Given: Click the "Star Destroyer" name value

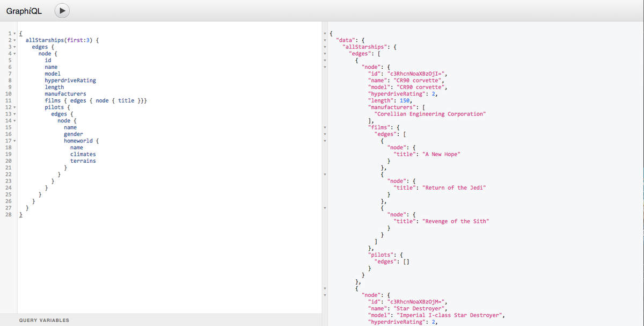Looking at the screenshot, I should pos(420,308).
